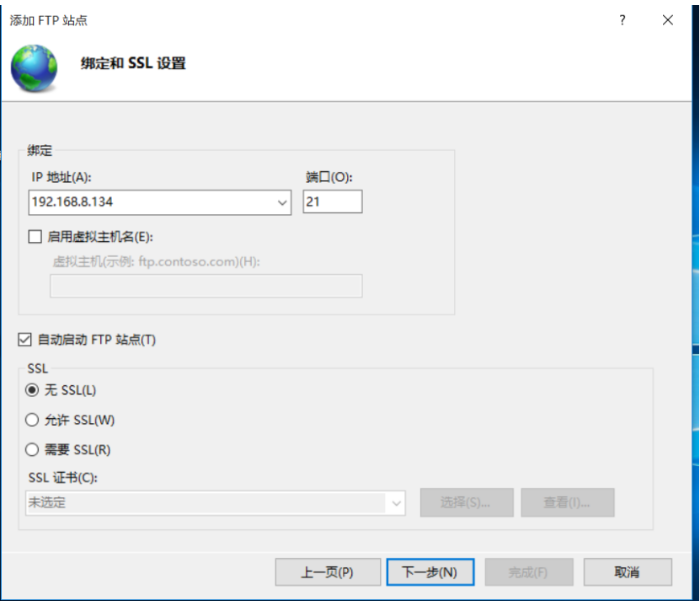Open the help question mark button
Screen dimensions: 700x601
click(623, 20)
